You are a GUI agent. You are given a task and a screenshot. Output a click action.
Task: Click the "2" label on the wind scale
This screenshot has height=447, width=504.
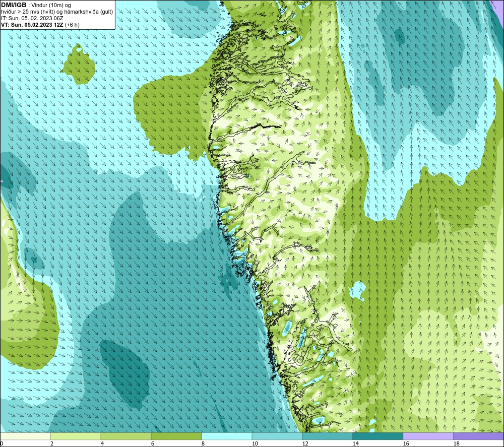click(x=52, y=443)
